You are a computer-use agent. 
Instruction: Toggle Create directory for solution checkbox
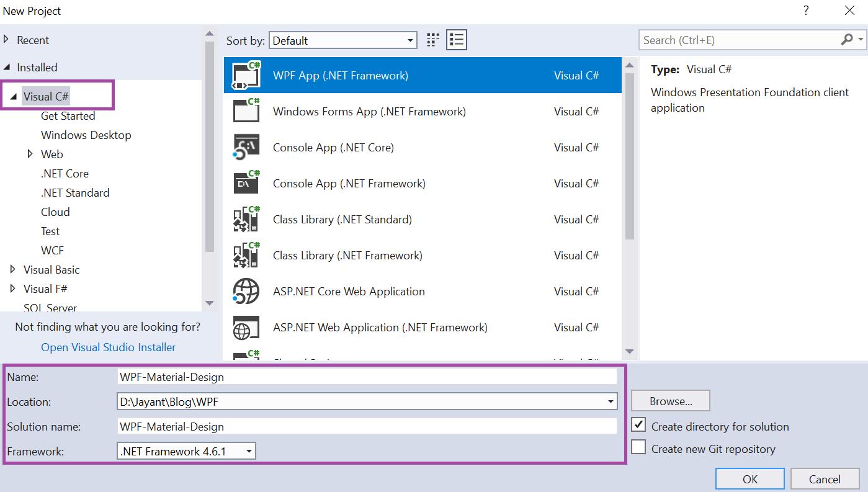pos(639,425)
